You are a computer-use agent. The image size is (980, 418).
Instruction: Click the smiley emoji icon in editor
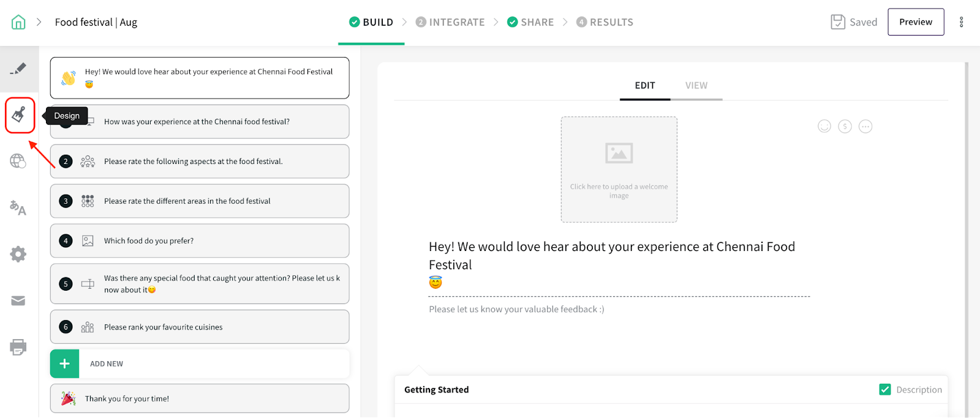[824, 126]
